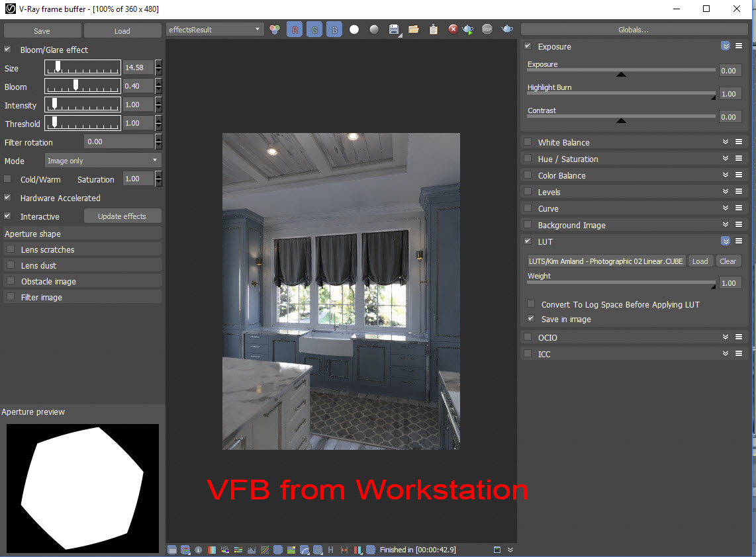The width and height of the screenshot is (756, 557).
Task: Click the first icon in the bottom bar
Action: 172,550
